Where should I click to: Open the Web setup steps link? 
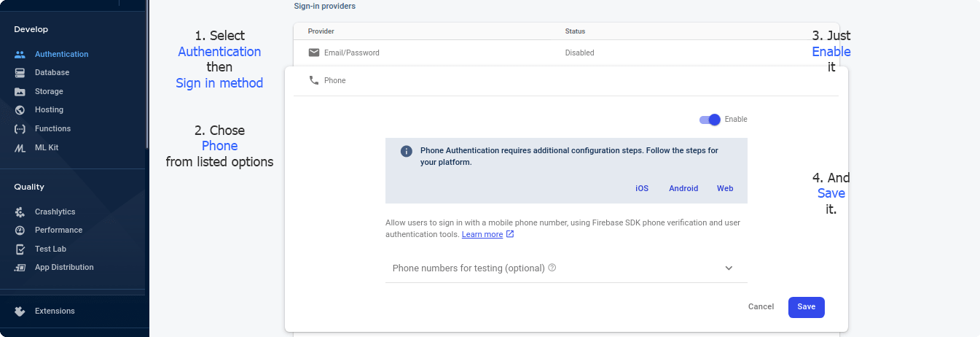pos(725,188)
